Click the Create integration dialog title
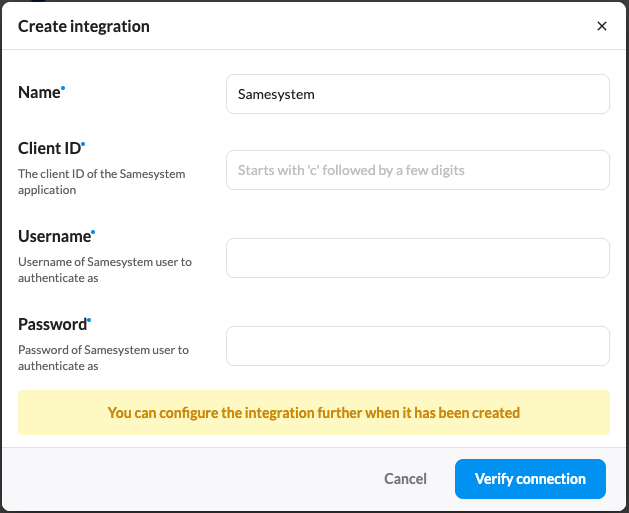 coord(84,26)
